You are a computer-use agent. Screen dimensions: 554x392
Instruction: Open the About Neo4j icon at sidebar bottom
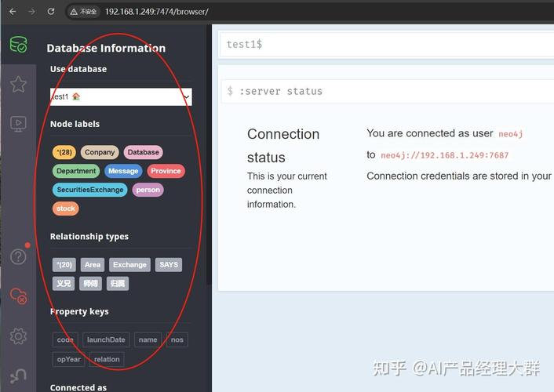[18, 376]
